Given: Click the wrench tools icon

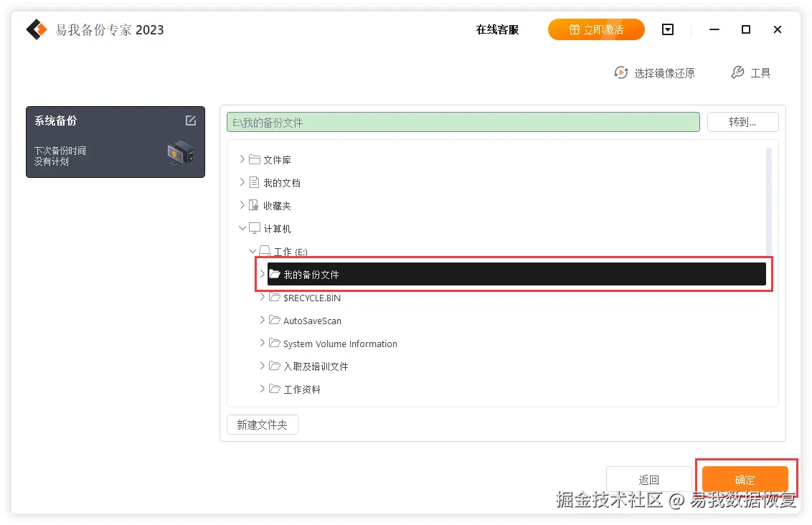Looking at the screenshot, I should [737, 72].
